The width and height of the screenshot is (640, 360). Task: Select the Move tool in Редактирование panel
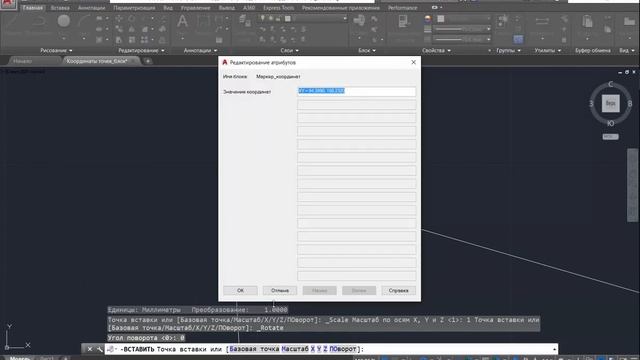click(x=119, y=19)
